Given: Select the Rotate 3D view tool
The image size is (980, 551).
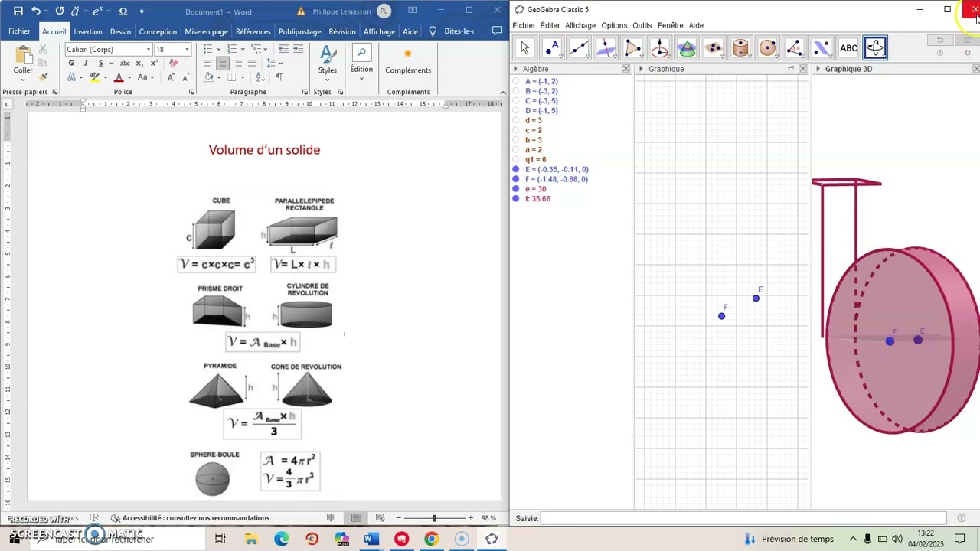Looking at the screenshot, I should [x=875, y=48].
